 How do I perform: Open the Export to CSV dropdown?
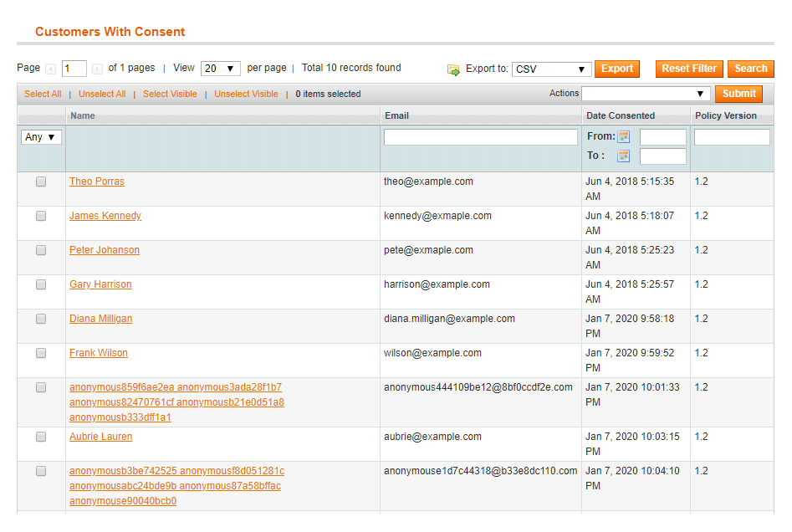click(x=551, y=69)
